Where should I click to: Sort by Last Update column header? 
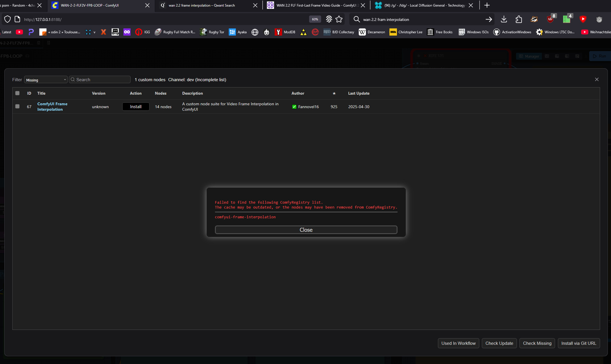(x=358, y=93)
